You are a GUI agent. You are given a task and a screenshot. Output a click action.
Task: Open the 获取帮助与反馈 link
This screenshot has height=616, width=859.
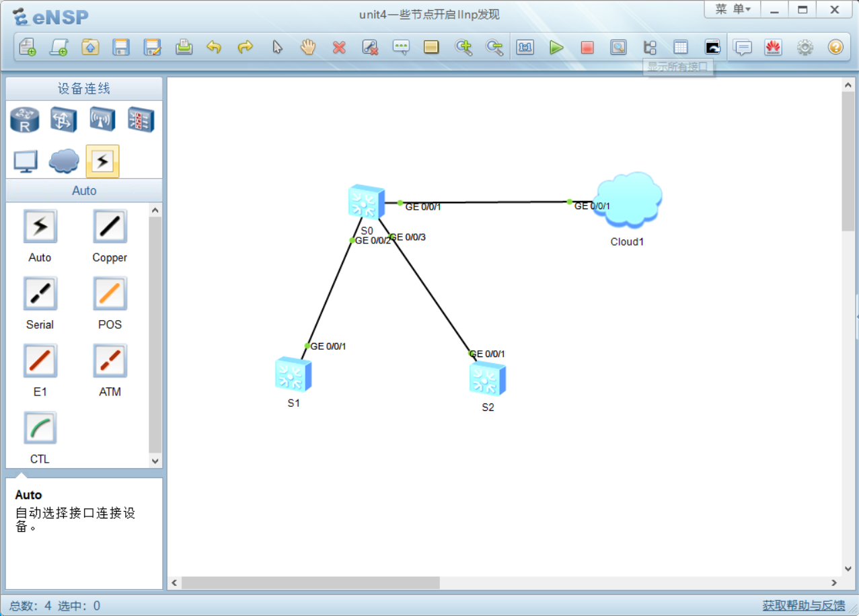point(803,605)
